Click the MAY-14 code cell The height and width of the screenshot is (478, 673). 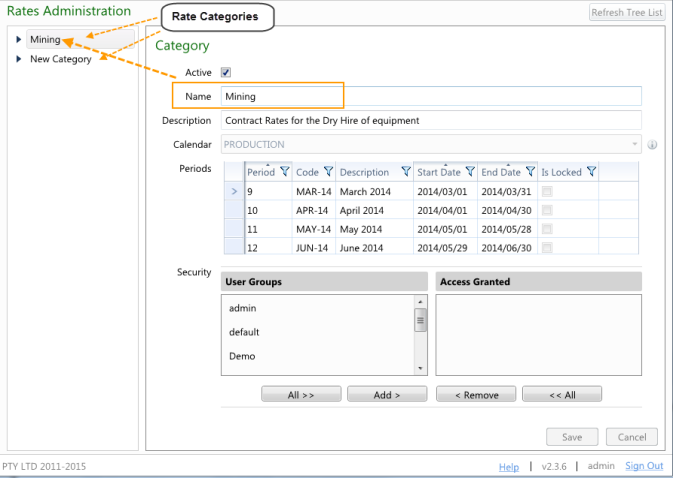[314, 229]
